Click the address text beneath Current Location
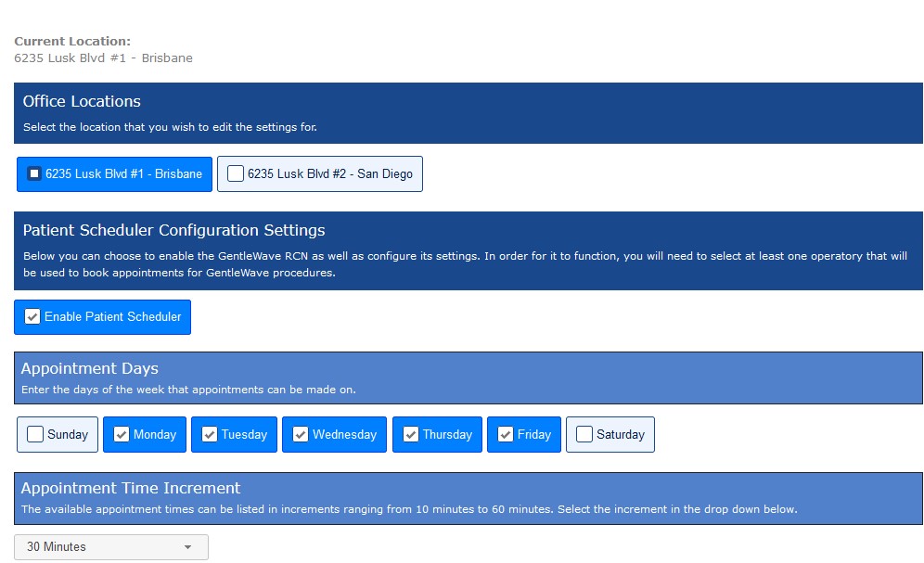 103,58
